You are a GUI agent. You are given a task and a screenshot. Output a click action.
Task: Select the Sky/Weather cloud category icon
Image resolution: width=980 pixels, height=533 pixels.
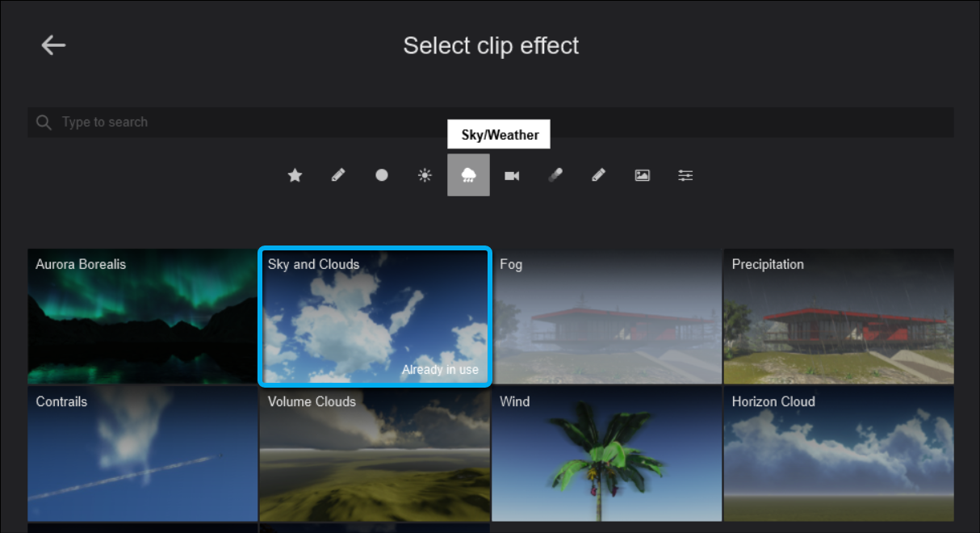468,175
